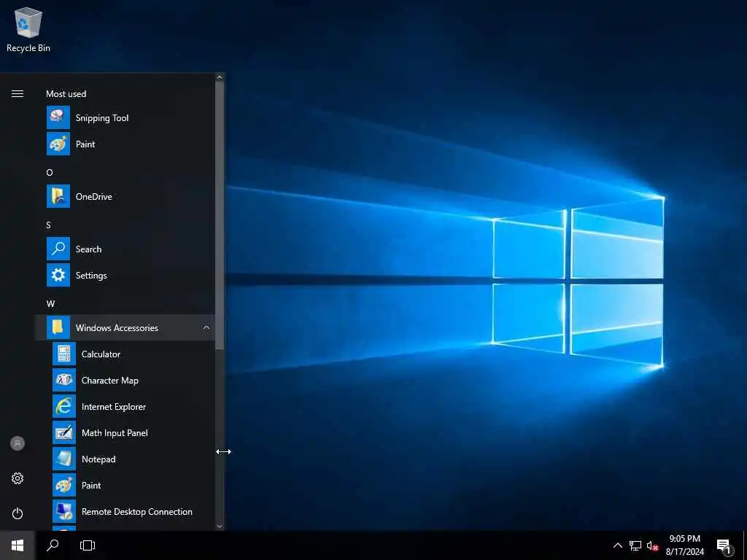Screen dimensions: 747x560
Task: Collapse the Windows Accessories folder
Action: [125, 327]
